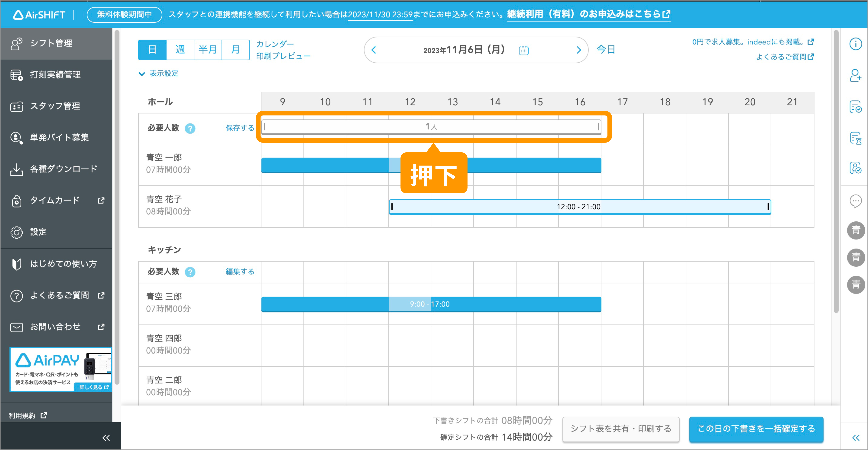The image size is (868, 450).
Task: Switch to 半月 view tab
Action: 208,50
